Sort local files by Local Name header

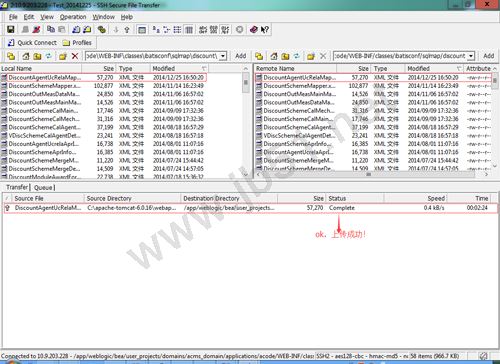pyautogui.click(x=41, y=69)
